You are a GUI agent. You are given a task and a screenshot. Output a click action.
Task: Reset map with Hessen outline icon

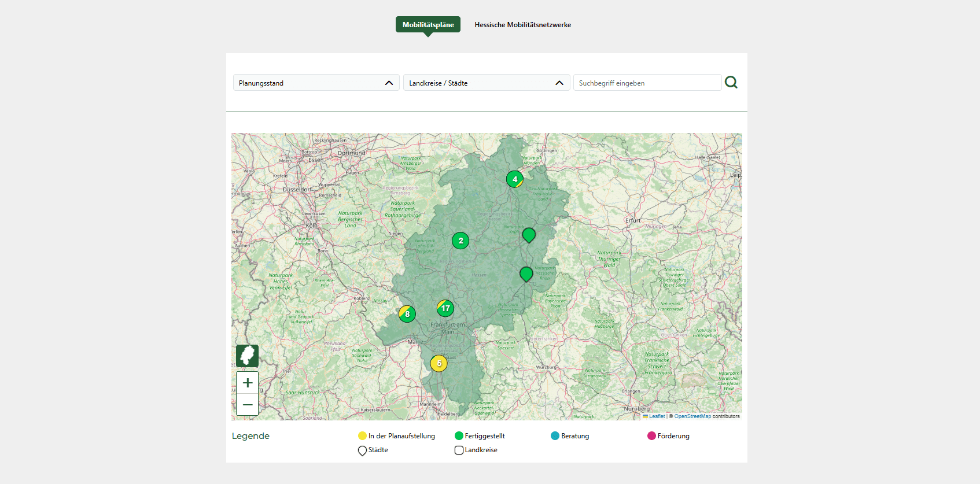247,356
